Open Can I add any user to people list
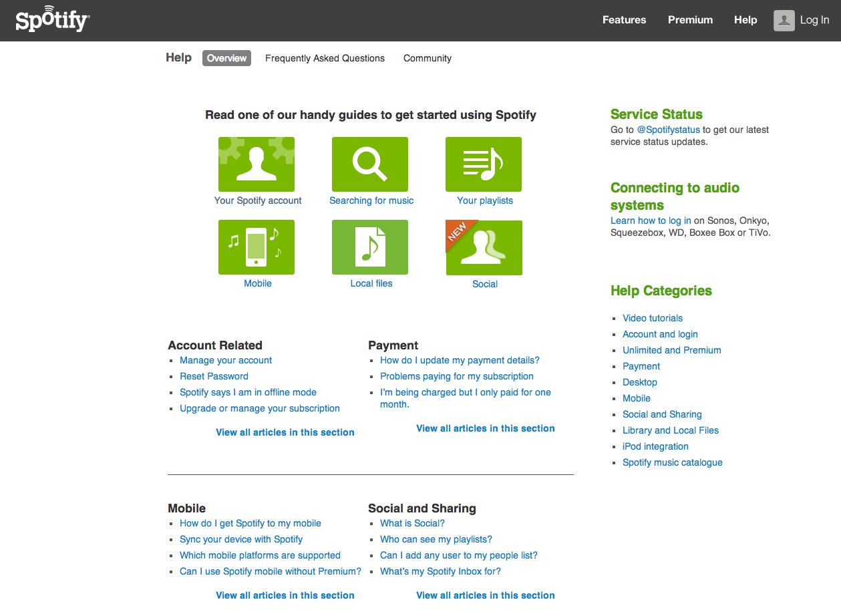841x616 pixels. 459,555
